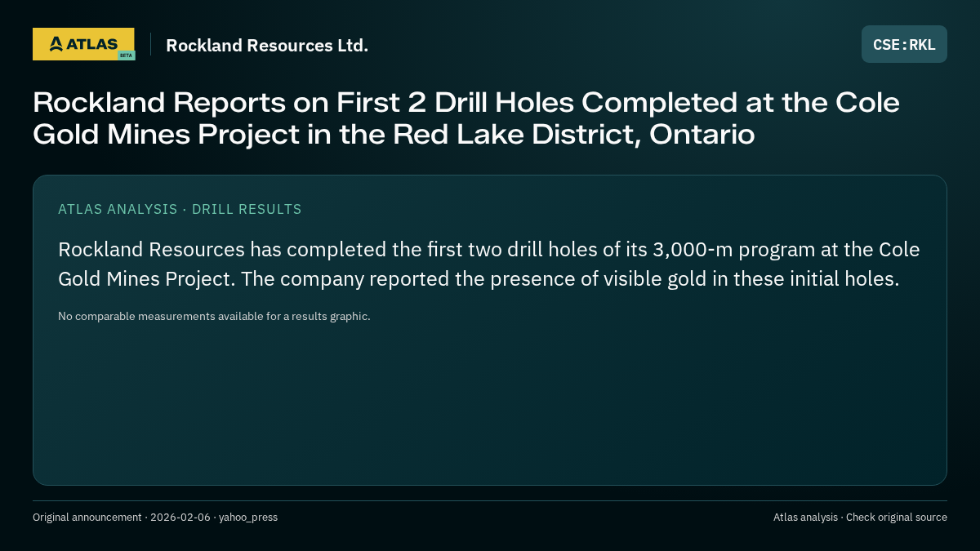Click the 'No comparable measurements available' note
The width and height of the screenshot is (980, 551).
pyautogui.click(x=214, y=316)
